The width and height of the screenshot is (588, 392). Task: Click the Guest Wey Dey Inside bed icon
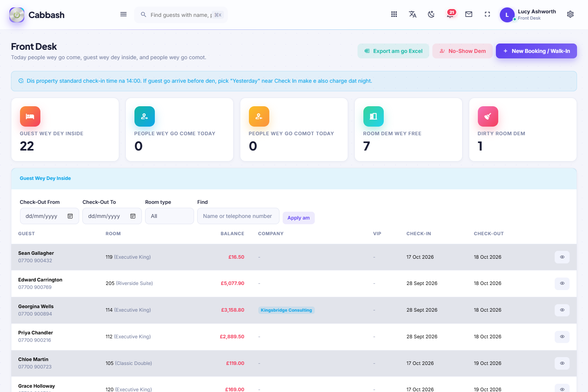point(30,116)
